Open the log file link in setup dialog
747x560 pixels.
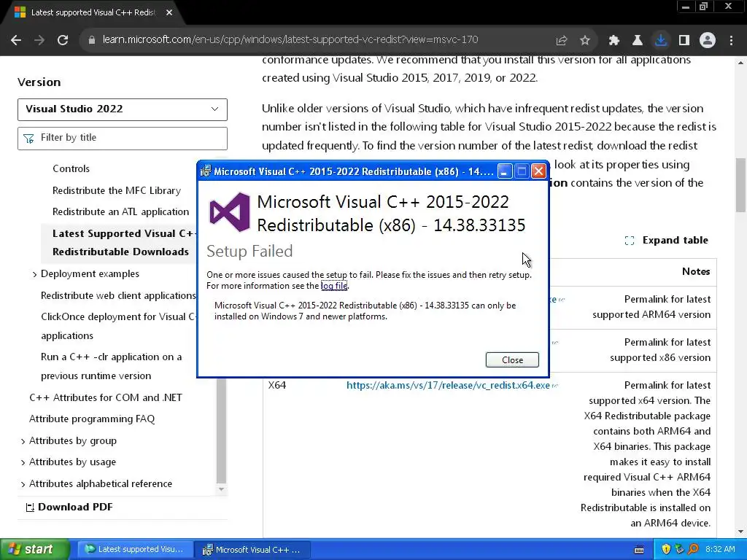point(334,286)
